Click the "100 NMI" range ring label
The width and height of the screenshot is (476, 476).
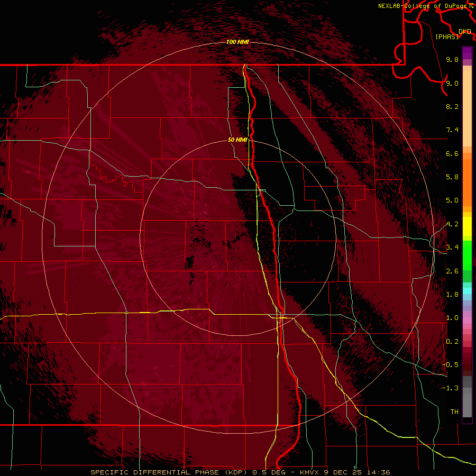coord(237,42)
